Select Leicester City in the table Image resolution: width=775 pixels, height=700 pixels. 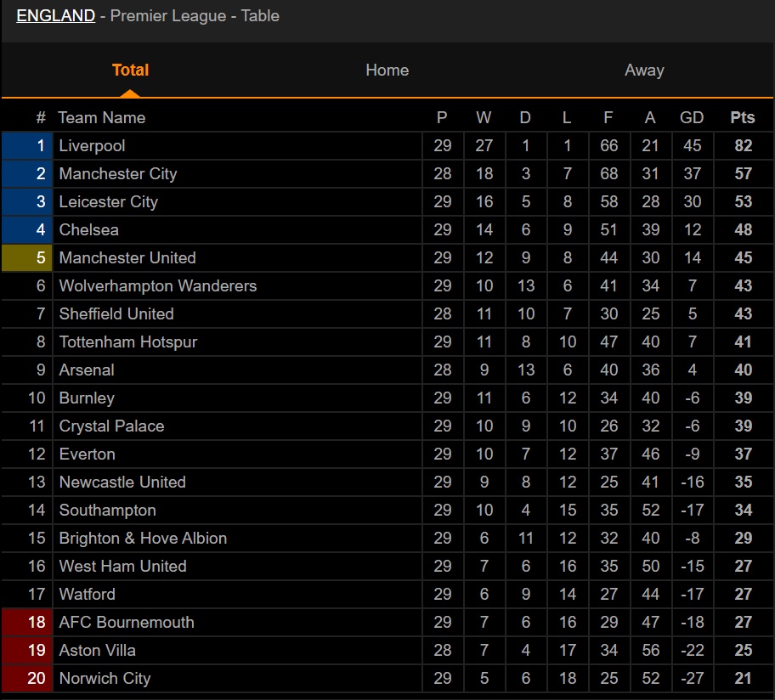coord(108,202)
